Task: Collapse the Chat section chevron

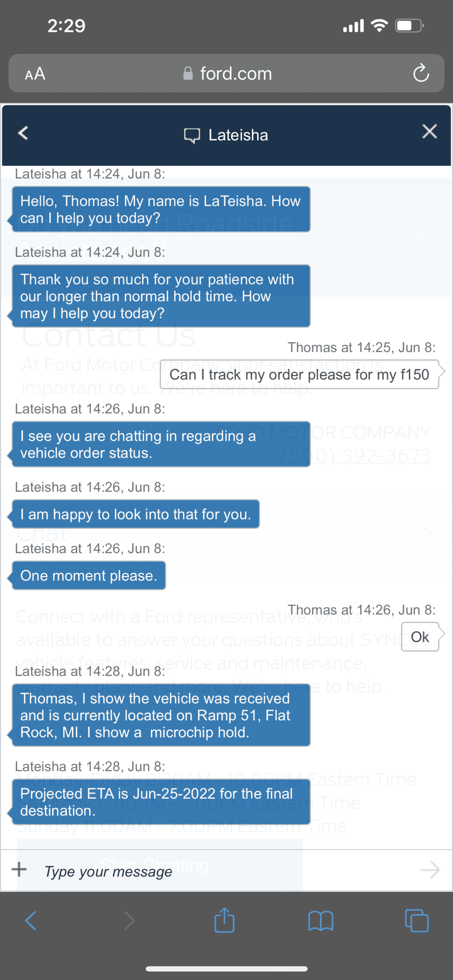Action: click(426, 533)
